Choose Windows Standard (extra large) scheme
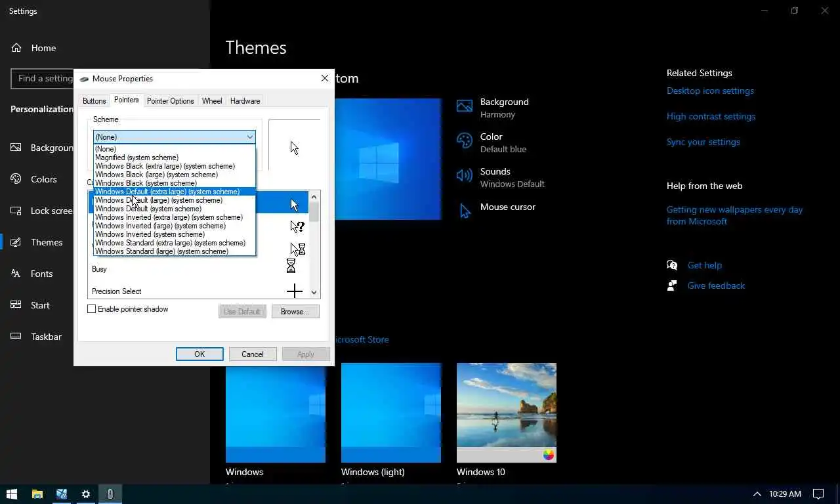The height and width of the screenshot is (504, 840). [174, 243]
